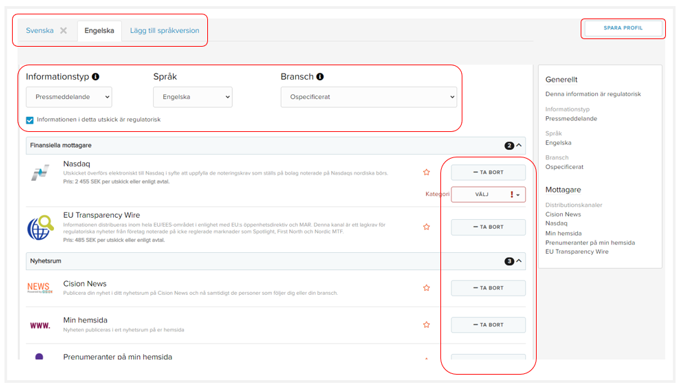Open the Bransch Ospecificerat dropdown
Viewport: 680px width, 387px height.
368,97
